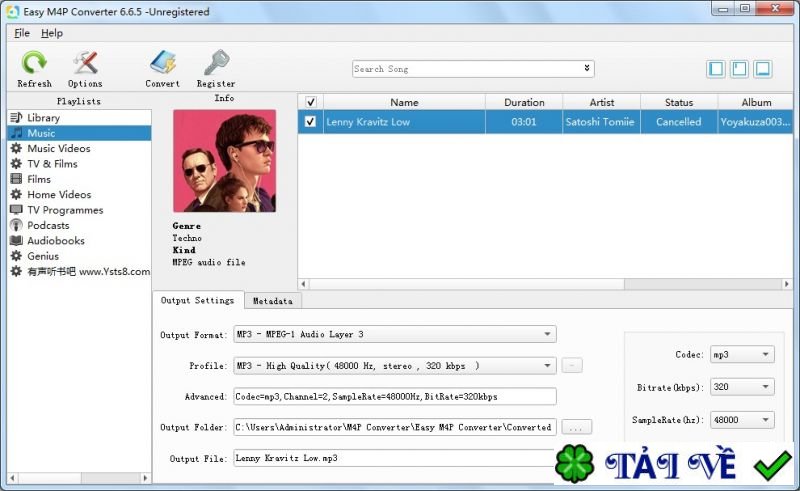Viewport: 800px width, 491px height.
Task: Expand the Profile dropdown
Action: click(x=394, y=366)
